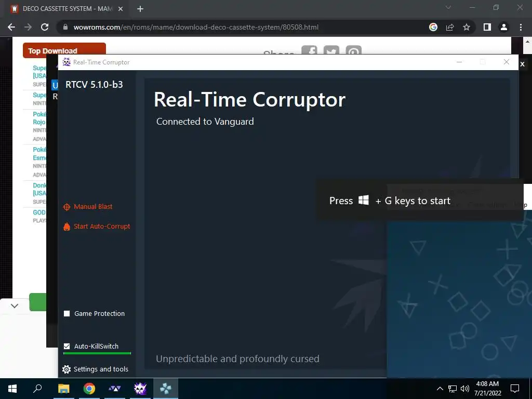Share page on Twitter icon
Image resolution: width=532 pixels, height=399 pixels.
331,50
